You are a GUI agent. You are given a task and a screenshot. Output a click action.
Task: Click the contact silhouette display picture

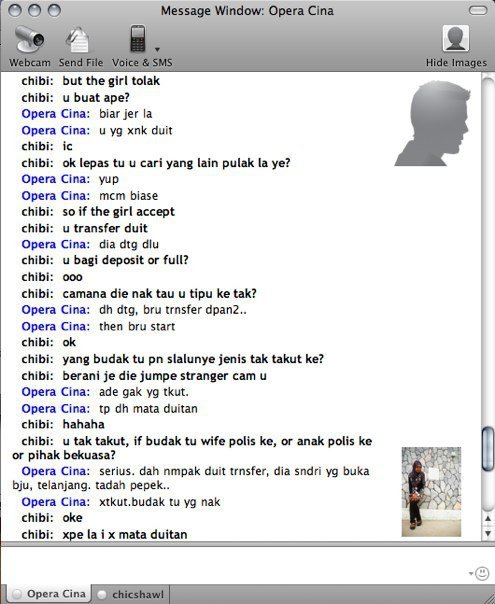432,123
